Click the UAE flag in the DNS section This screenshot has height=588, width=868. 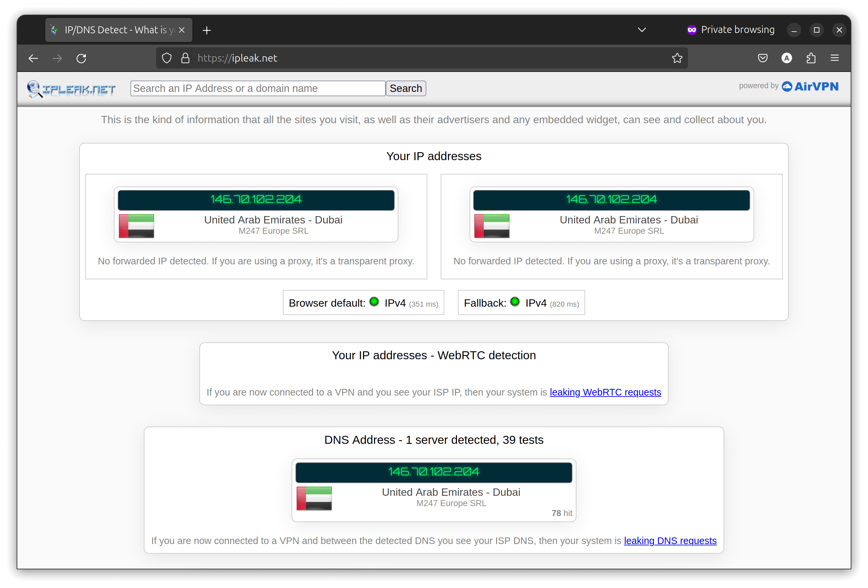[x=314, y=498]
